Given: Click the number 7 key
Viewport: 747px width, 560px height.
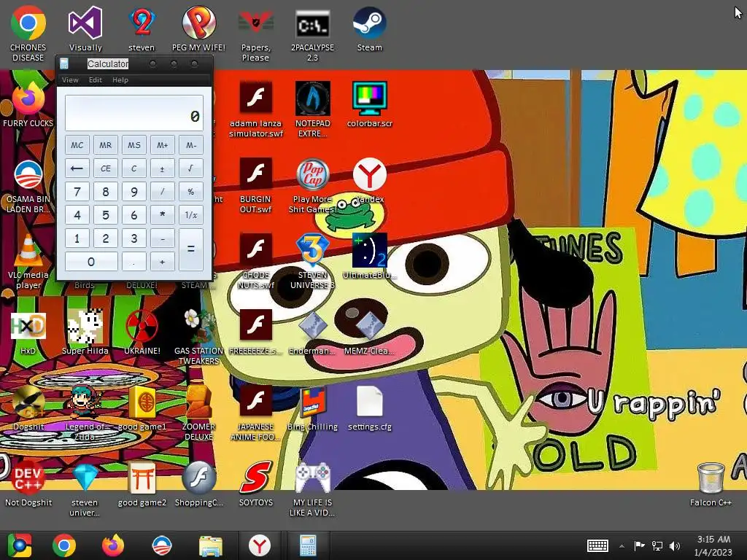Looking at the screenshot, I should tap(77, 192).
